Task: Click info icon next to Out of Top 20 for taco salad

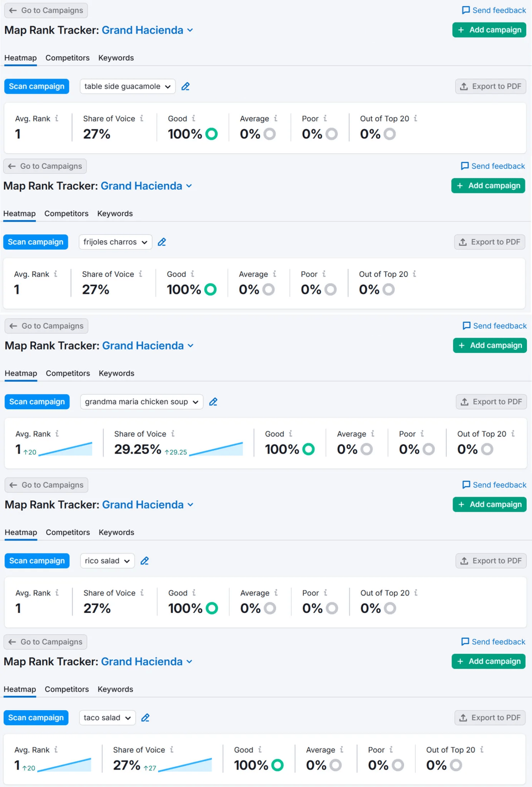Action: pyautogui.click(x=482, y=749)
